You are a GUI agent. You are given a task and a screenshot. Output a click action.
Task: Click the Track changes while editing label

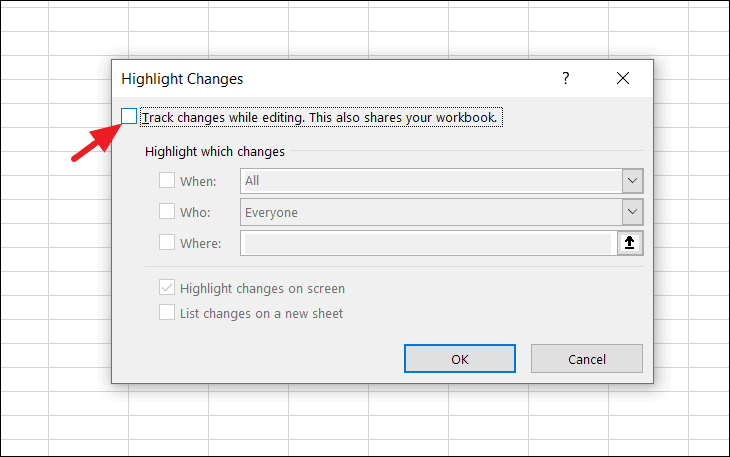(320, 117)
